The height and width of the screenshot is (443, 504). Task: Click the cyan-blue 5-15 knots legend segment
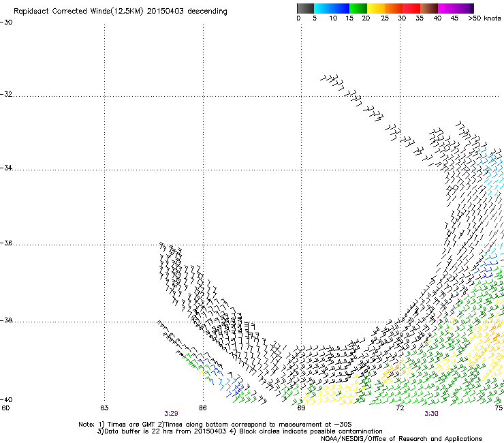pos(332,8)
